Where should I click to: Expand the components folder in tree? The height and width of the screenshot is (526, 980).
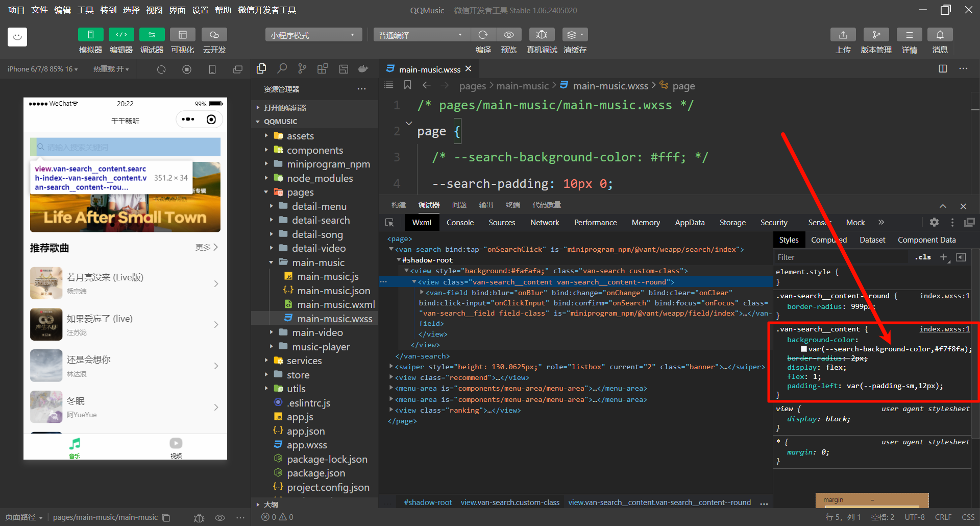tap(314, 150)
